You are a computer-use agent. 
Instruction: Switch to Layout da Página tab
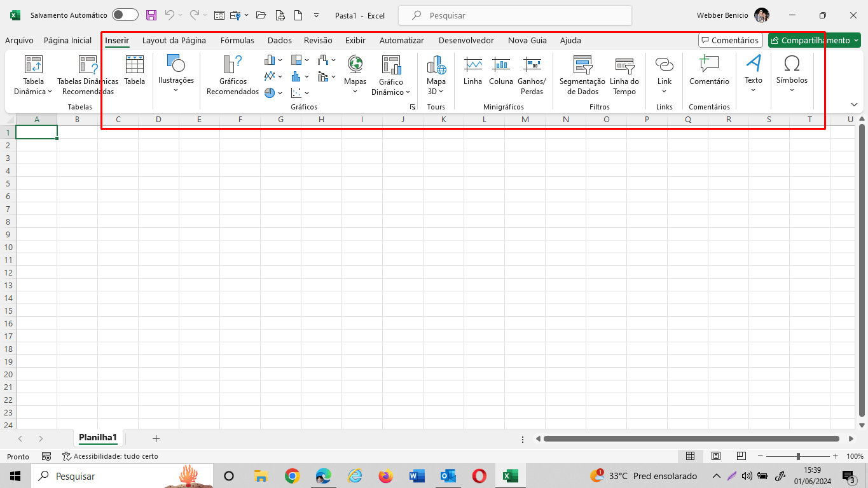pos(174,40)
